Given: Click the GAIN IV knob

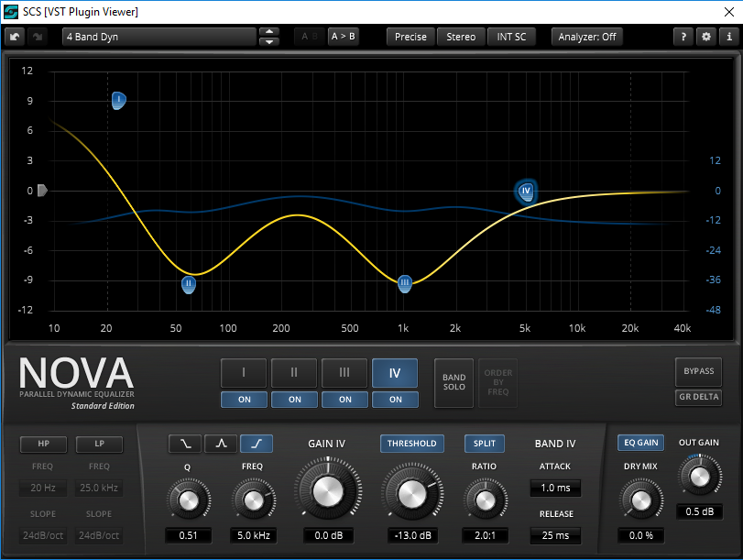Looking at the screenshot, I should click(x=328, y=490).
